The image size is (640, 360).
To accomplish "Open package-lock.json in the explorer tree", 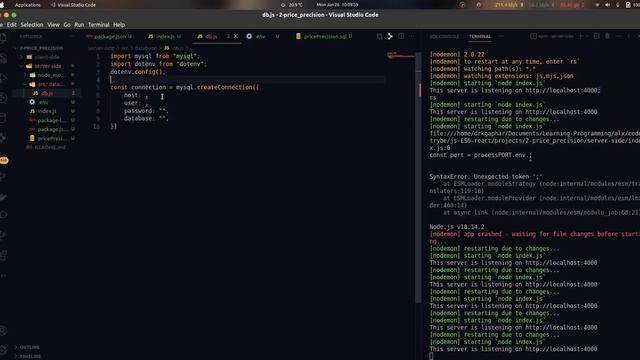I will click(51, 120).
